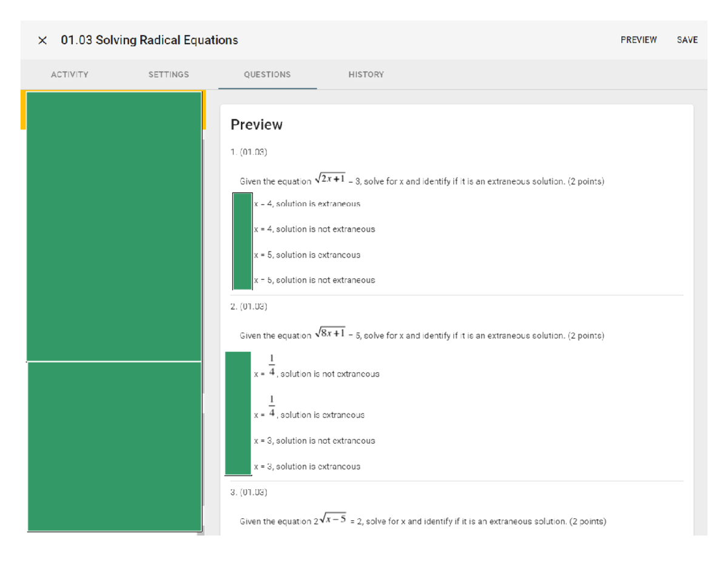
Task: Click question 3 label '3. (01.03)'
Action: tap(249, 492)
